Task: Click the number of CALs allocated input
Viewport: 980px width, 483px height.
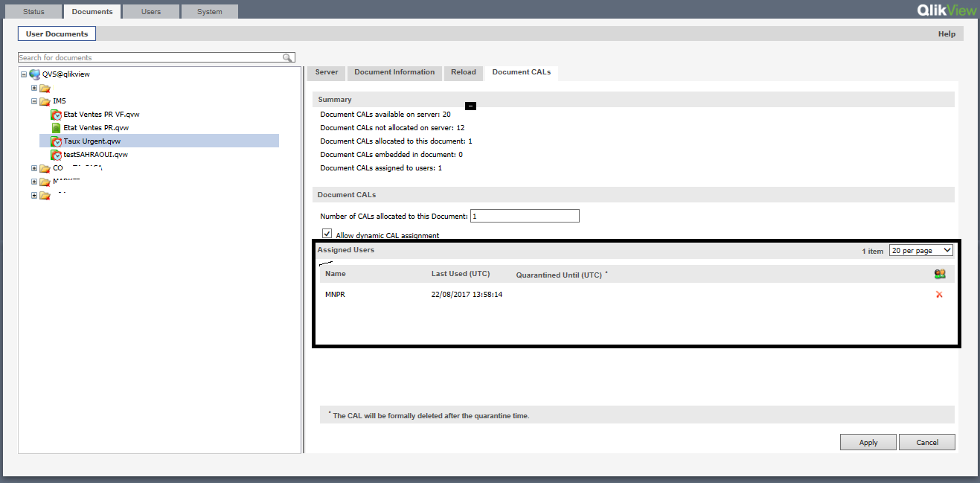Action: (525, 216)
